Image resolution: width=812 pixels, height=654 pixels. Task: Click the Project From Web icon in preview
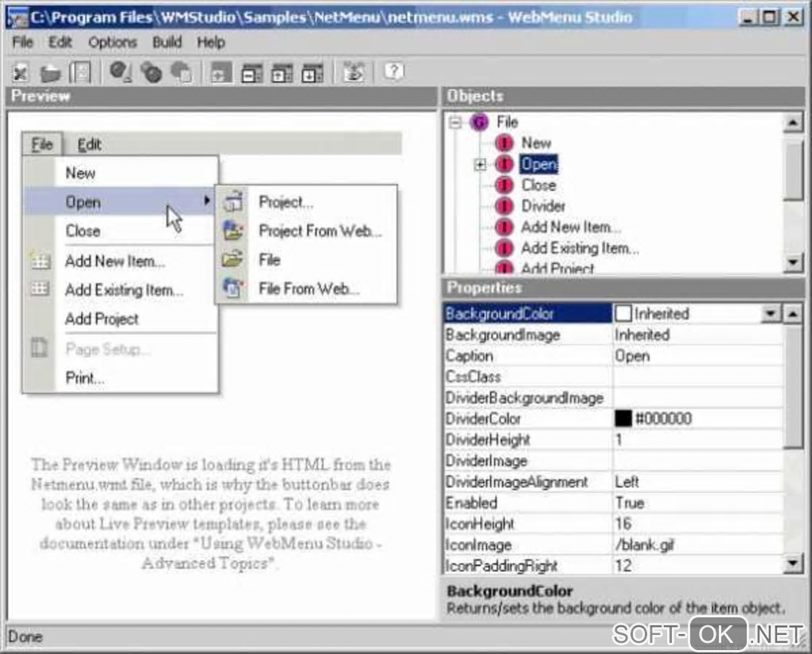coord(233,230)
